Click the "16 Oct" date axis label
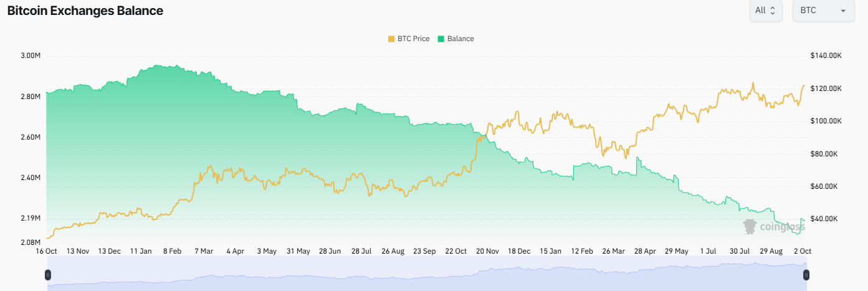This screenshot has width=868, height=291. click(47, 251)
